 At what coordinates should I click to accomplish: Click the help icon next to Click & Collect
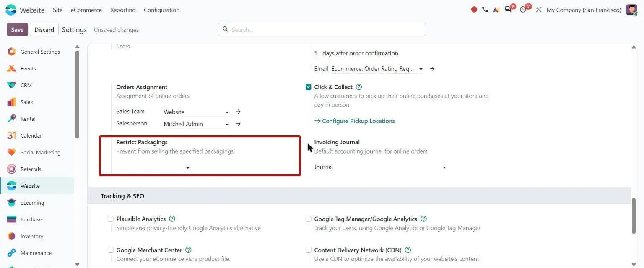point(359,87)
